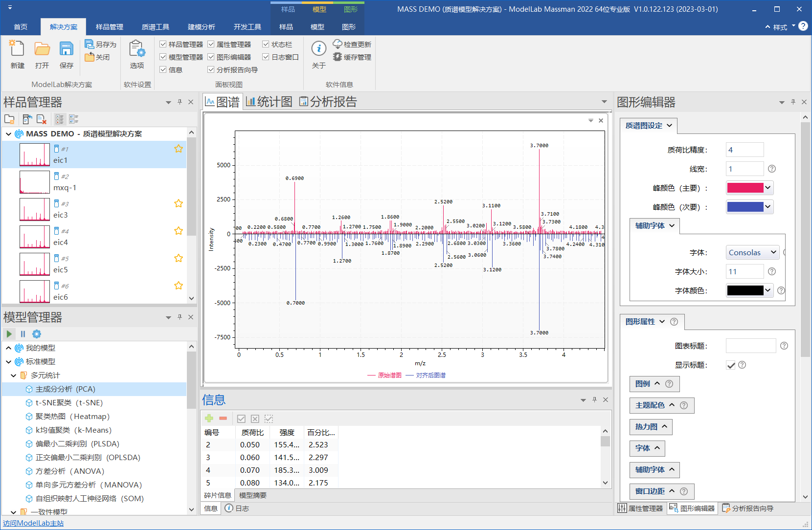Pin the 图形编辑器 panel
The width and height of the screenshot is (812, 530).
click(793, 102)
